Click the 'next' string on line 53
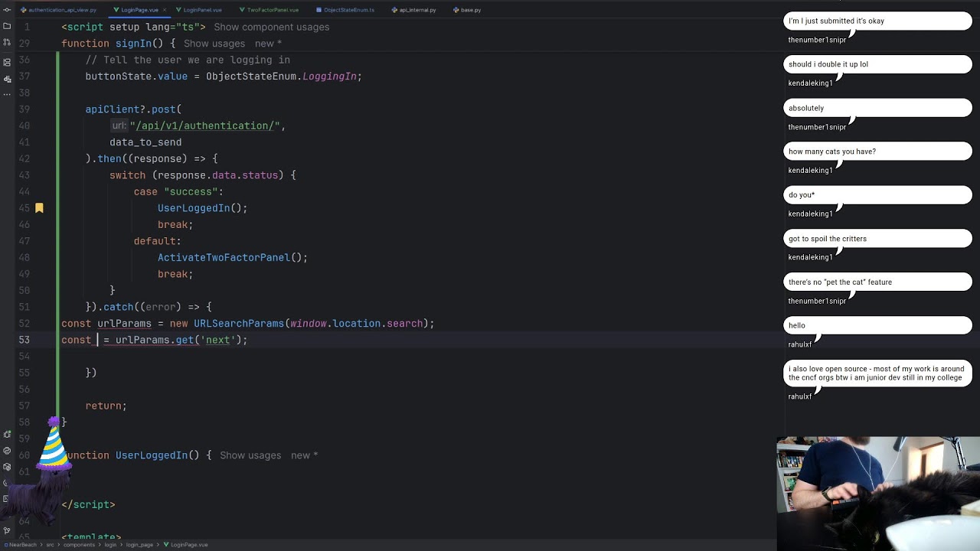The image size is (980, 551). 218,340
